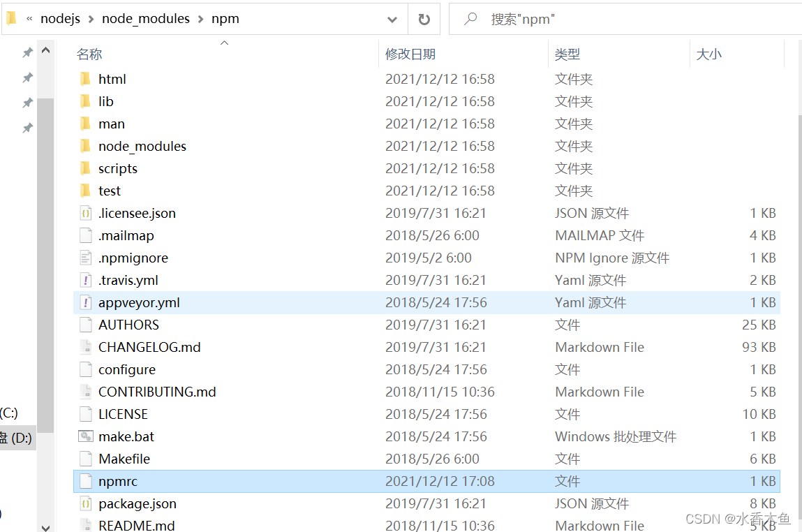Click the .travis.yml file icon
Viewport: 802px width, 532px height.
[x=85, y=281]
